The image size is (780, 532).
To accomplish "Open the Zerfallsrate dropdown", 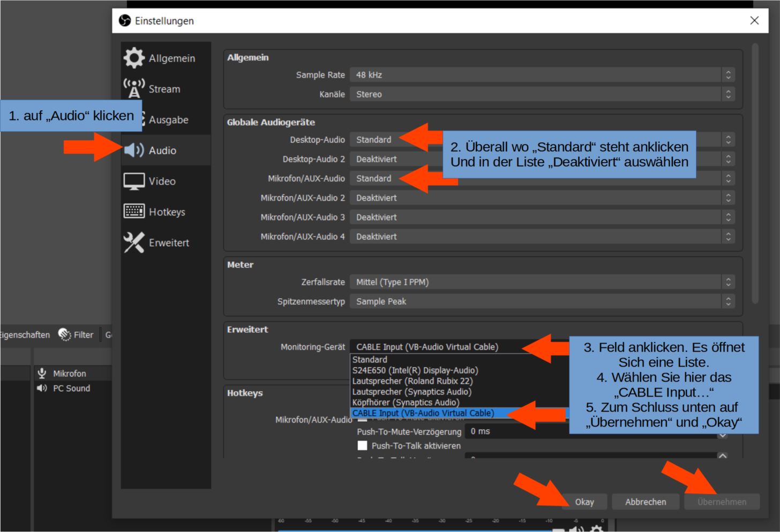I will point(542,282).
